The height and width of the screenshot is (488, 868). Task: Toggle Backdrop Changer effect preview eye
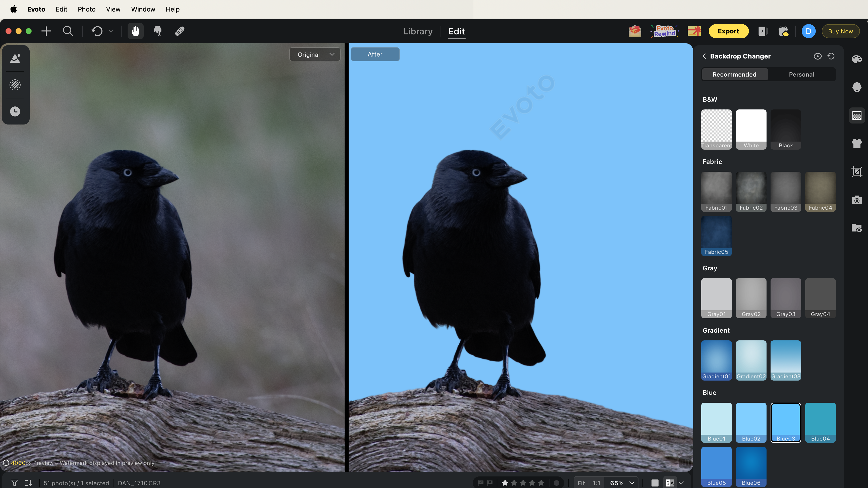point(818,56)
